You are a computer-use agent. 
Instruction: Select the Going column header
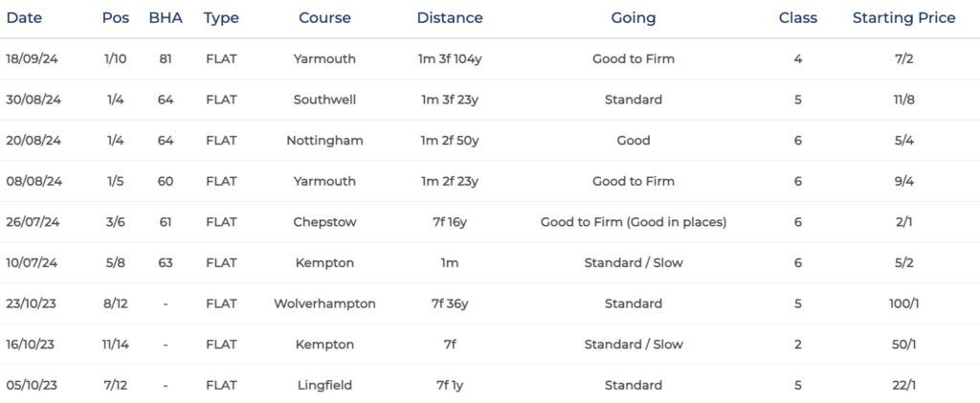click(634, 18)
